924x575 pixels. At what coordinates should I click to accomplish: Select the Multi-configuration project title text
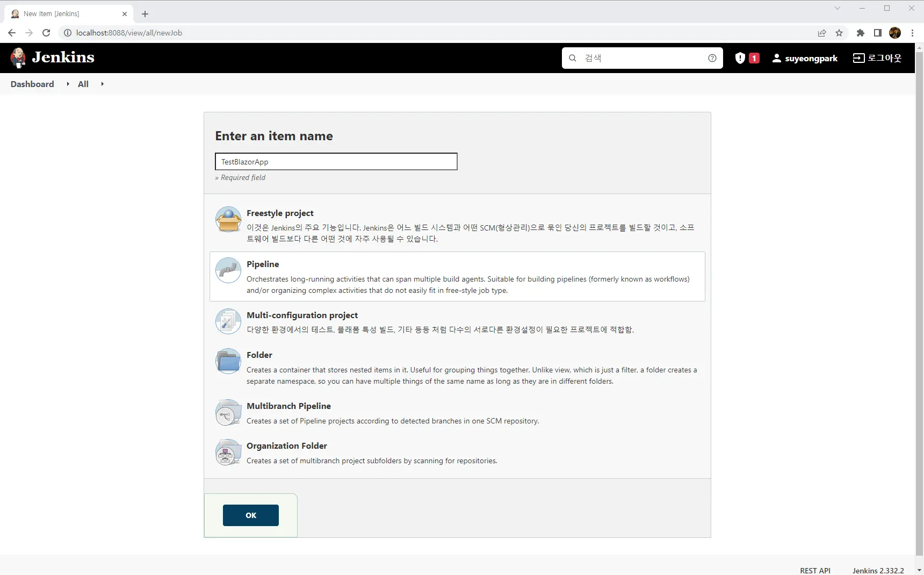(302, 315)
